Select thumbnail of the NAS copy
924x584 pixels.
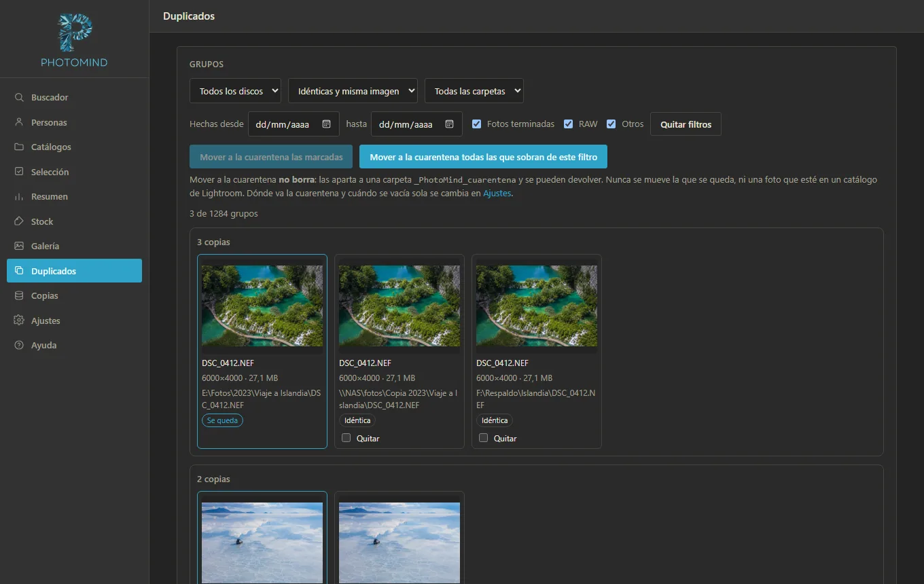pos(399,306)
